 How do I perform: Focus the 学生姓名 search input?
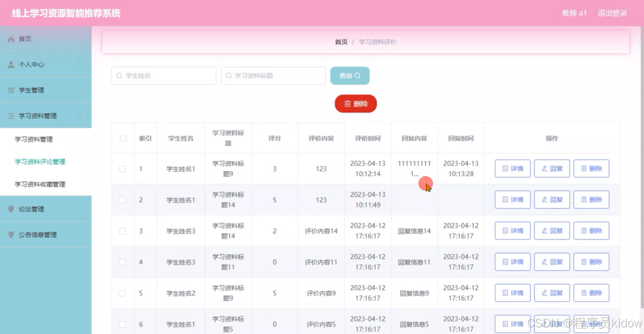click(164, 76)
